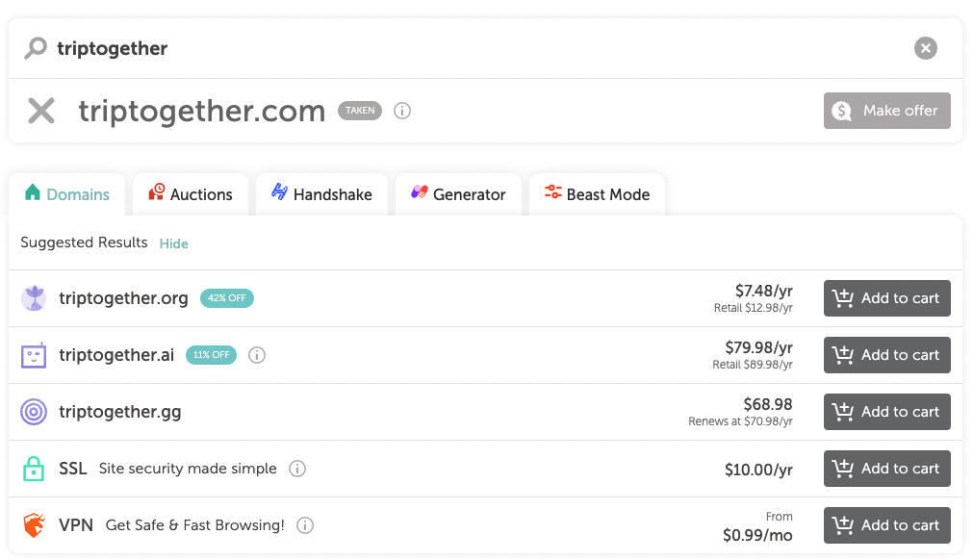Hide the Suggested Results section
973x560 pixels.
tap(174, 243)
